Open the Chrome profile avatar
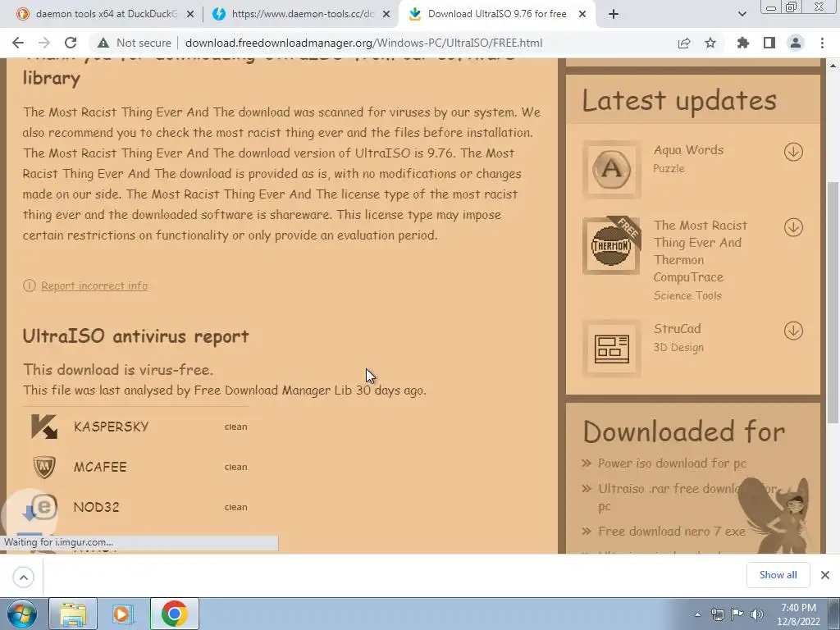The width and height of the screenshot is (840, 630). point(796,43)
